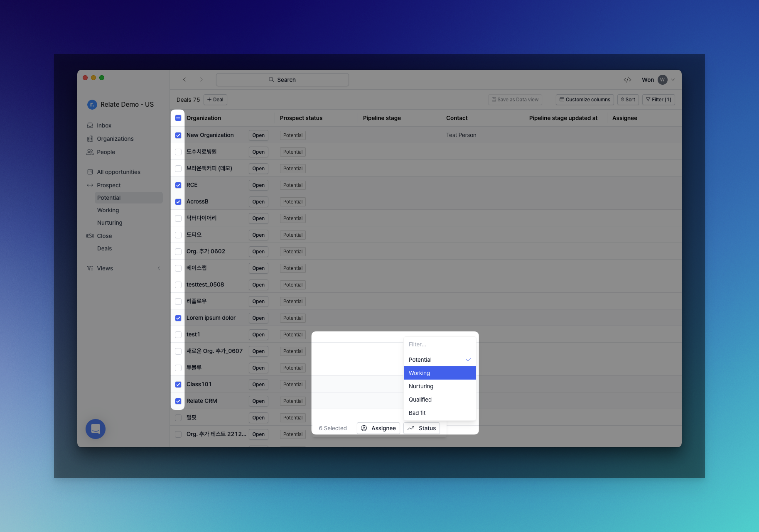759x532 pixels.
Task: Click the Prospect status column header
Action: click(301, 118)
